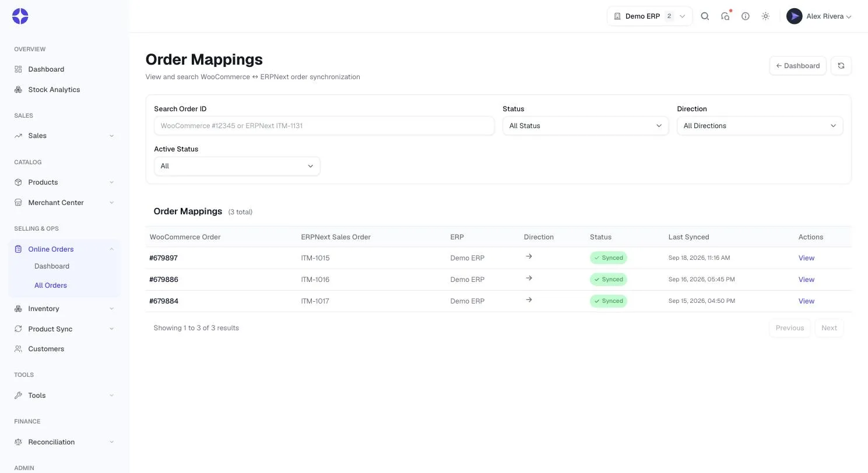Click the app logo in top-left corner
This screenshot has width=868, height=473.
click(20, 16)
